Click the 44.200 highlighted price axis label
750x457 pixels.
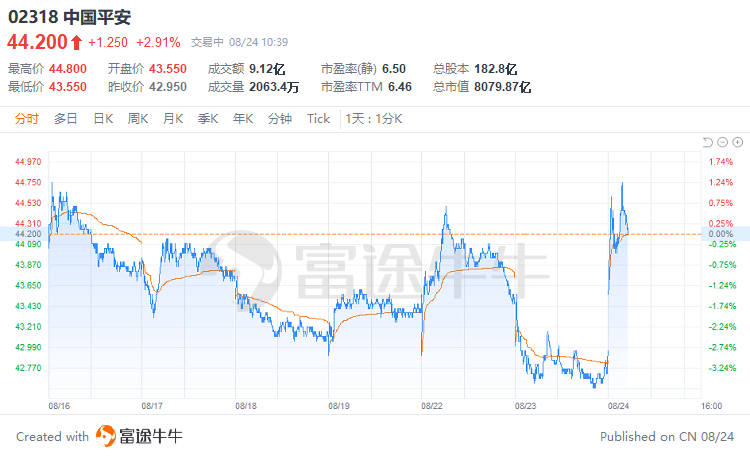click(x=28, y=234)
